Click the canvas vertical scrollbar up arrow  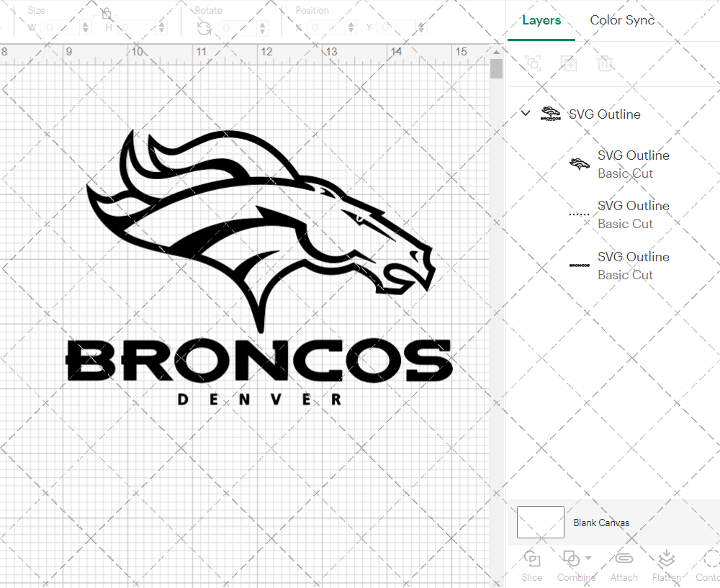[x=496, y=52]
